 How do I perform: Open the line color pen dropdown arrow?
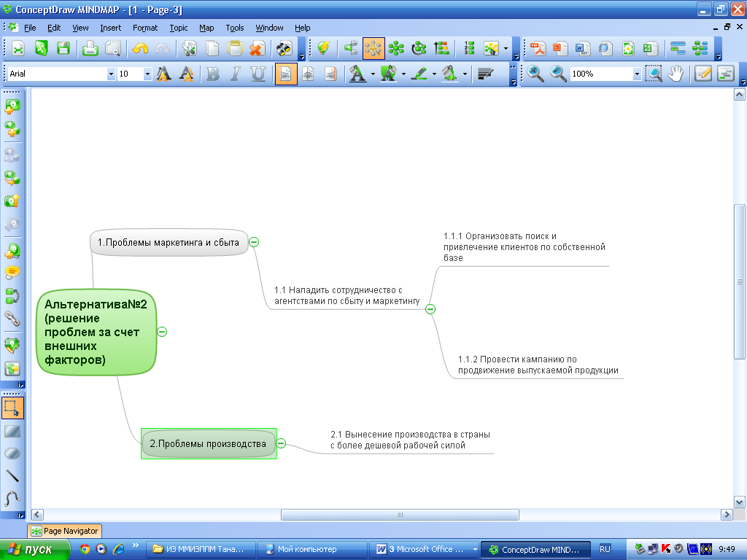(x=434, y=74)
